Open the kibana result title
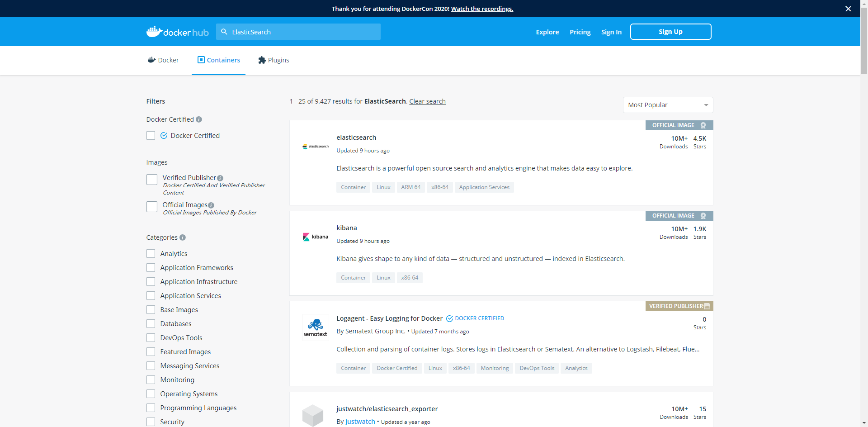The width and height of the screenshot is (868, 427). click(347, 228)
